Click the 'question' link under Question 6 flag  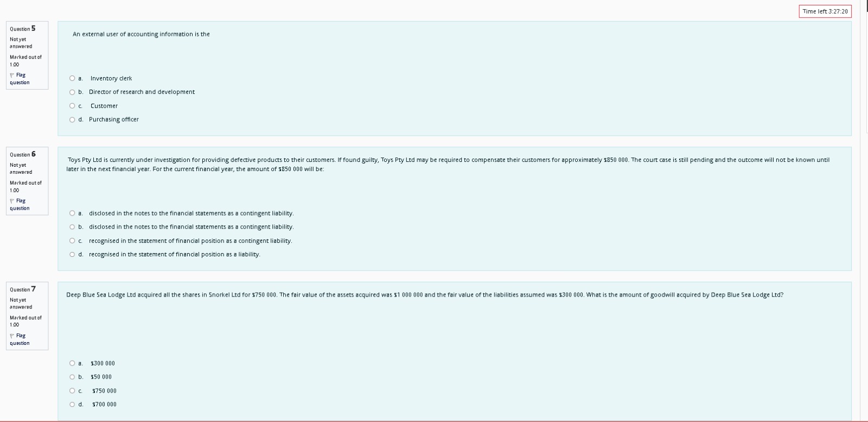click(x=20, y=209)
